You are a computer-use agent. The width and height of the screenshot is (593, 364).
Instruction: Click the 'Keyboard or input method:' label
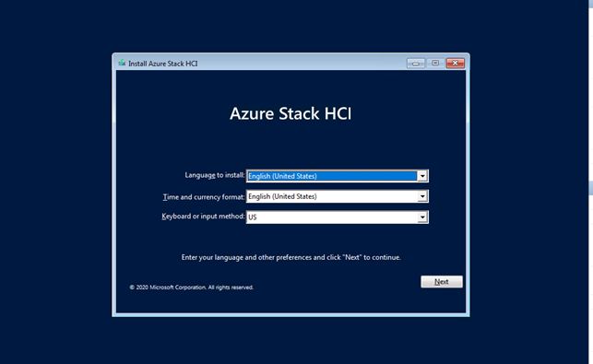click(203, 217)
